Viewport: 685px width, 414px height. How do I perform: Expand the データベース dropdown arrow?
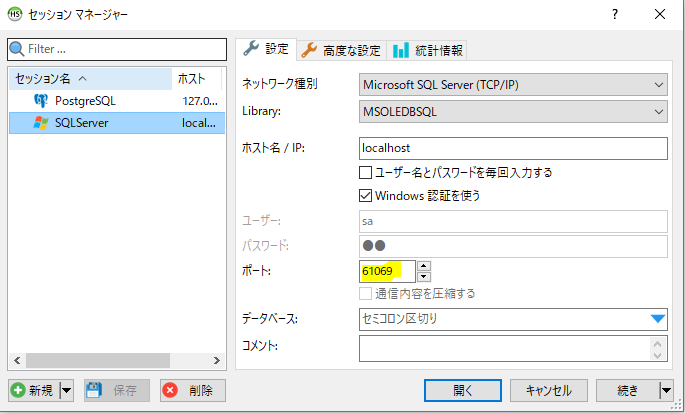click(x=657, y=319)
